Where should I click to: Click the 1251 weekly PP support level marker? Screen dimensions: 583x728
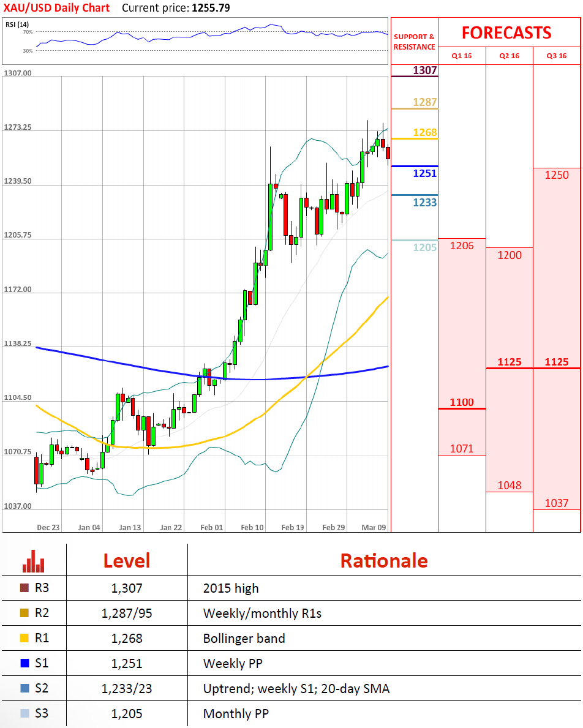coord(424,173)
